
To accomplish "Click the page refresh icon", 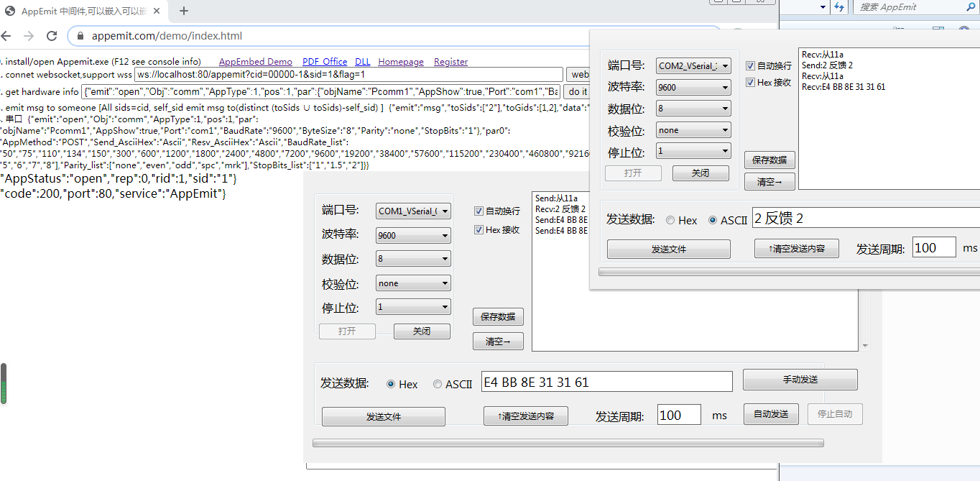I will coord(50,35).
